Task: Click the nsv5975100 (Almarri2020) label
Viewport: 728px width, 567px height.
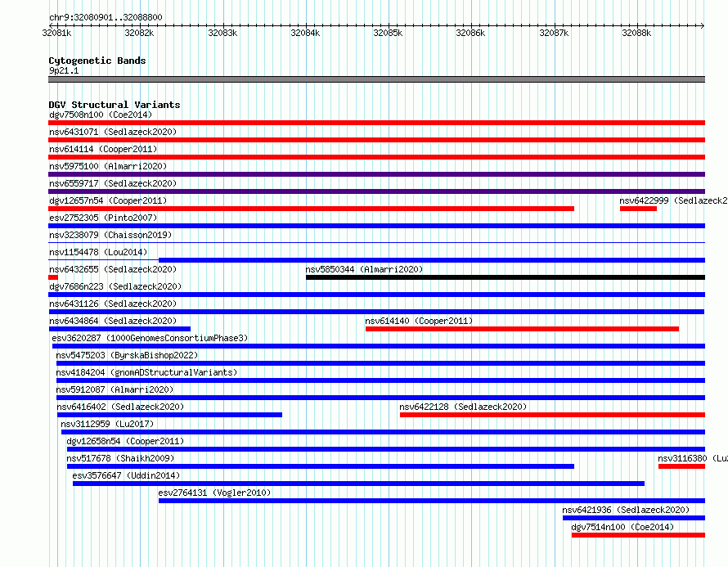Action: [x=108, y=166]
